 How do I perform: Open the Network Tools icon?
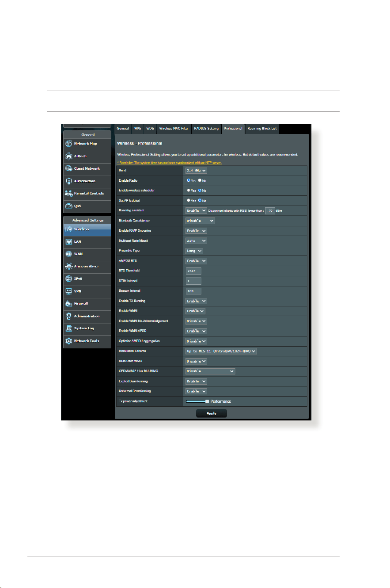[x=69, y=341]
